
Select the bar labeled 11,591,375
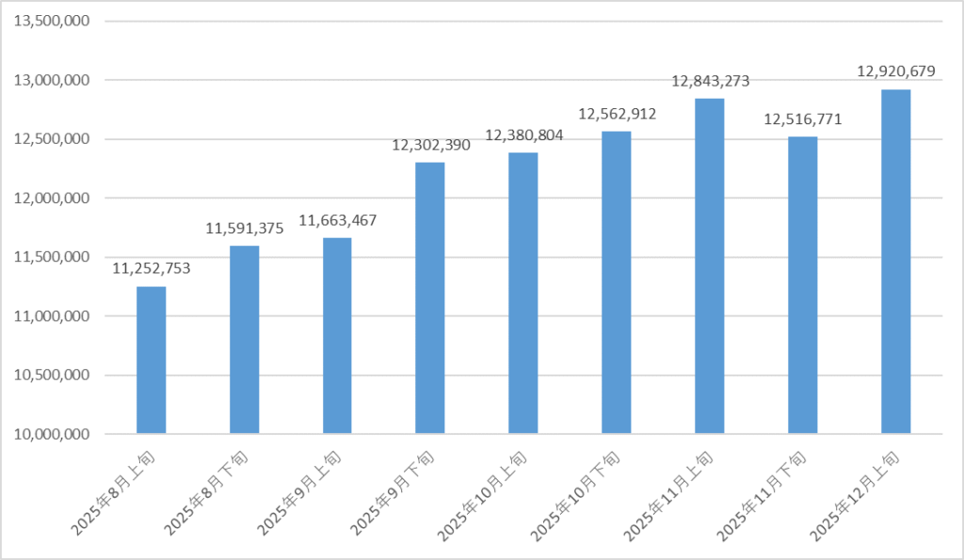click(x=244, y=339)
